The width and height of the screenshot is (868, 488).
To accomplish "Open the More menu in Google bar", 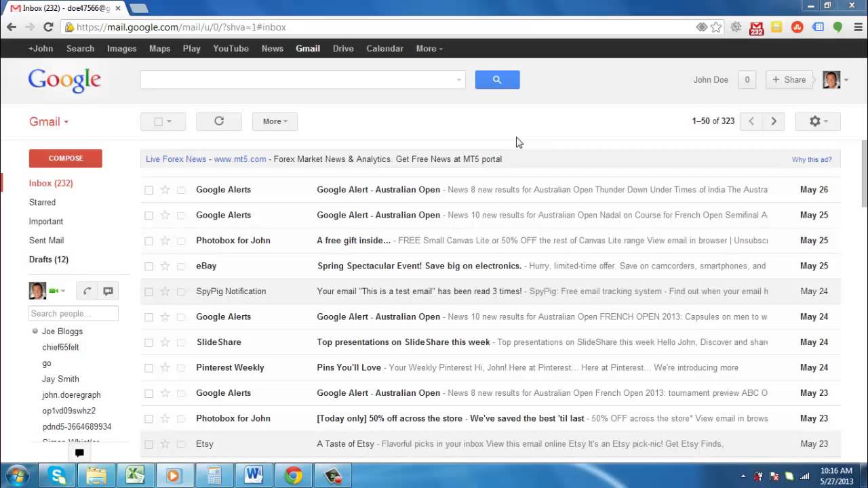I will 429,48.
